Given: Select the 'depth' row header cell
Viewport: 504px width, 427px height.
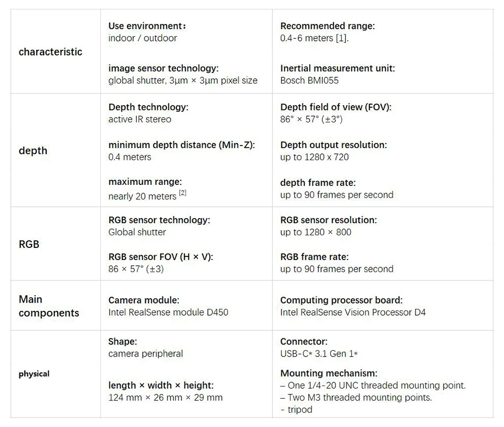Looking at the screenshot, I should (x=33, y=151).
